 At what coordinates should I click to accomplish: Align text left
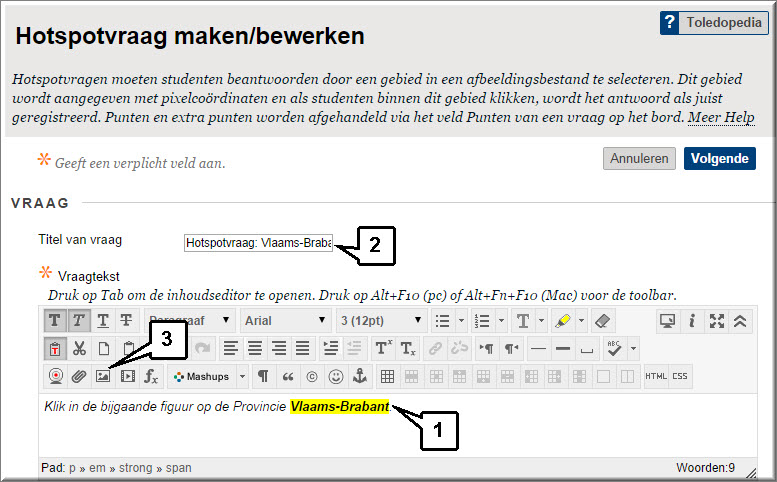click(230, 349)
